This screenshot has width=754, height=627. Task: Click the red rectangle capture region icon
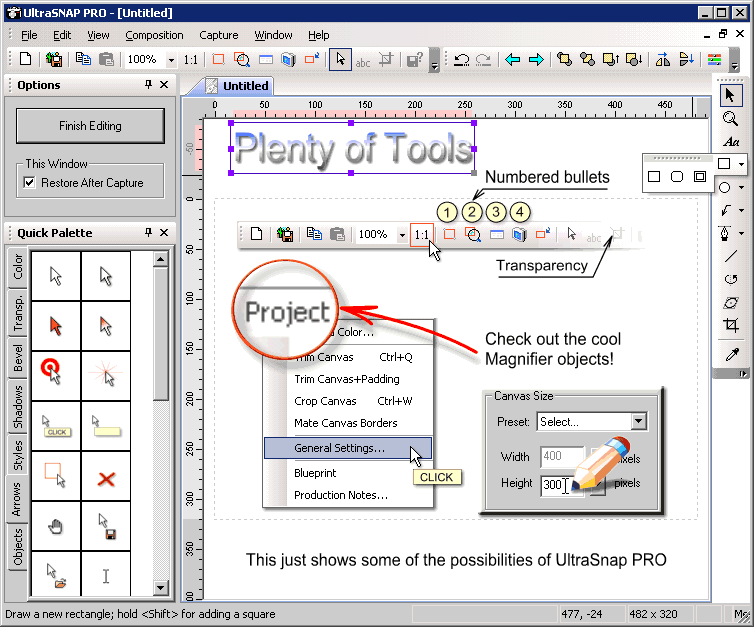[218, 60]
